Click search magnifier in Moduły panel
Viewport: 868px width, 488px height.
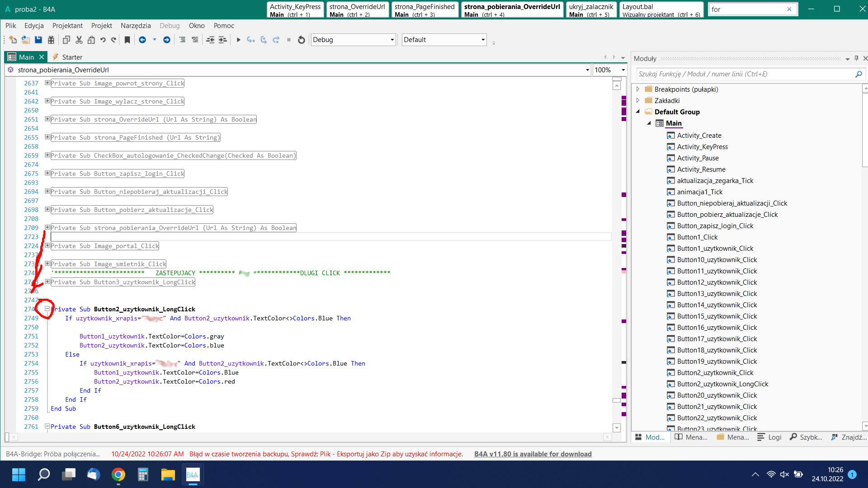pyautogui.click(x=859, y=74)
